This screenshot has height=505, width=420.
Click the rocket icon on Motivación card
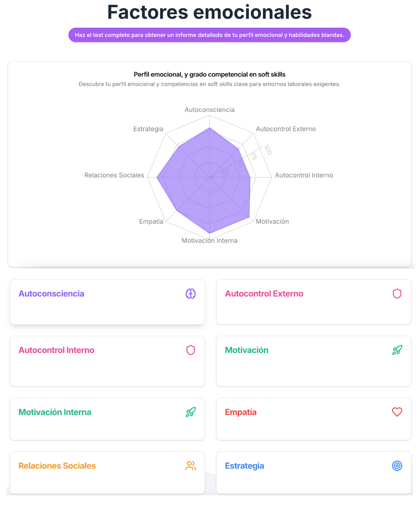click(397, 350)
